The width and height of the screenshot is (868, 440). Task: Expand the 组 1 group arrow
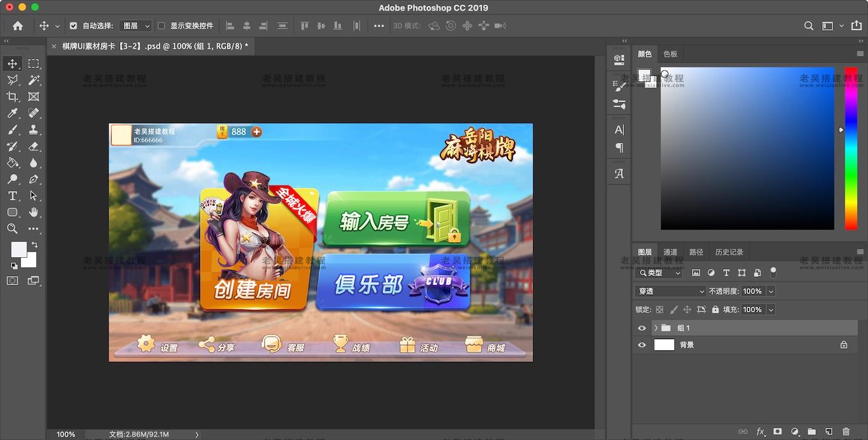(x=655, y=328)
